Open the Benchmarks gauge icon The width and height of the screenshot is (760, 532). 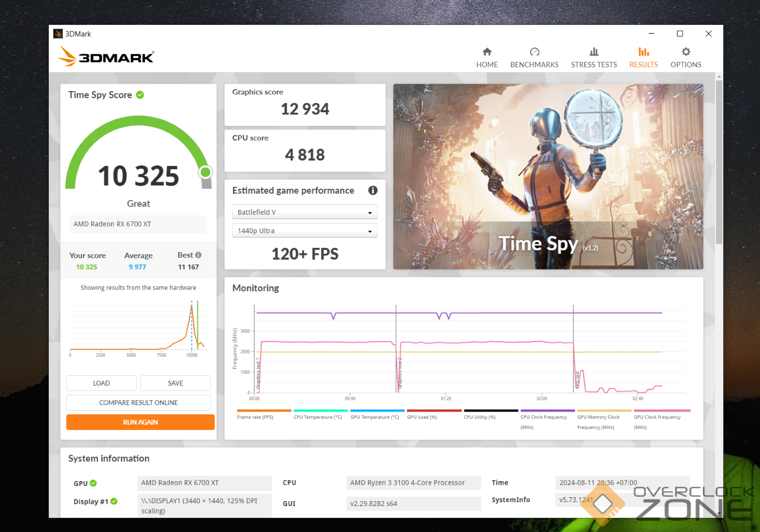pos(534,52)
